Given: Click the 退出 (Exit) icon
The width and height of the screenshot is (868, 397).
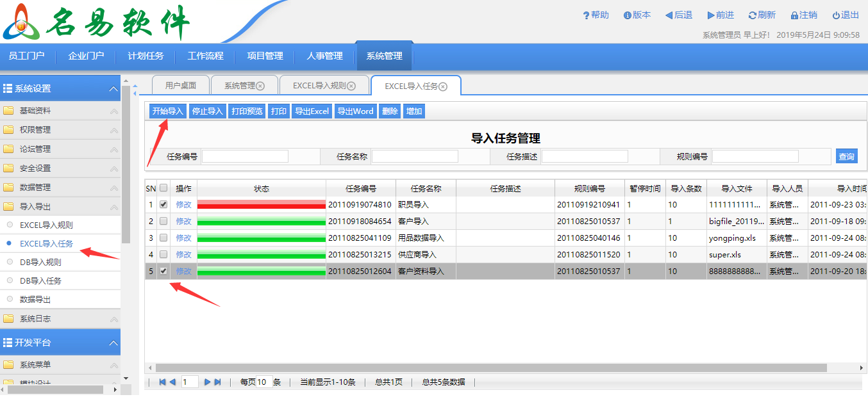Looking at the screenshot, I should pyautogui.click(x=844, y=15).
